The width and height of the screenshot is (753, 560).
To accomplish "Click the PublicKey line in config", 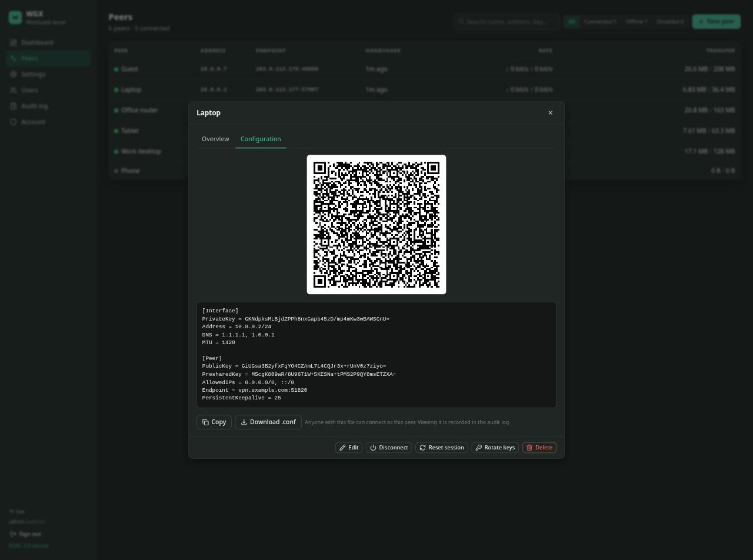I will click(x=294, y=366).
